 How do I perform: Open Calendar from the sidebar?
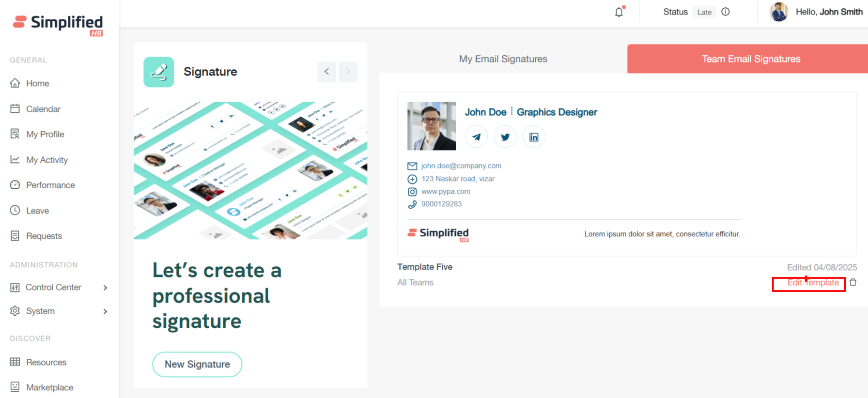click(x=43, y=109)
